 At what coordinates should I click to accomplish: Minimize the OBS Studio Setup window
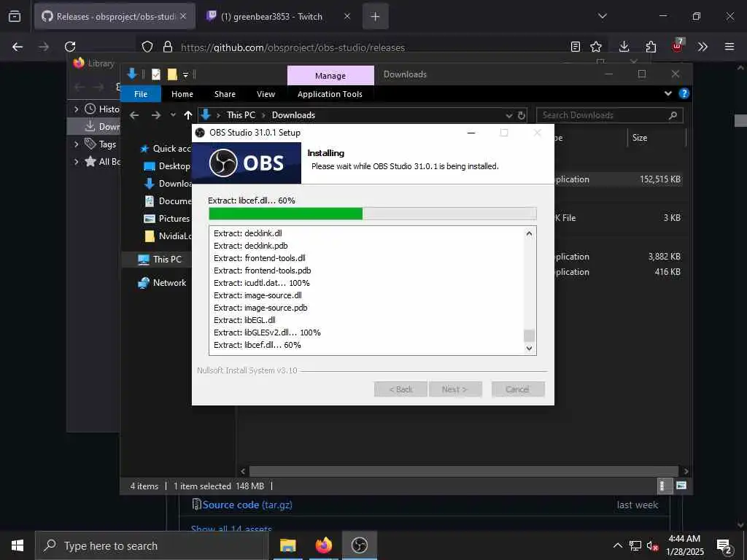pos(471,133)
